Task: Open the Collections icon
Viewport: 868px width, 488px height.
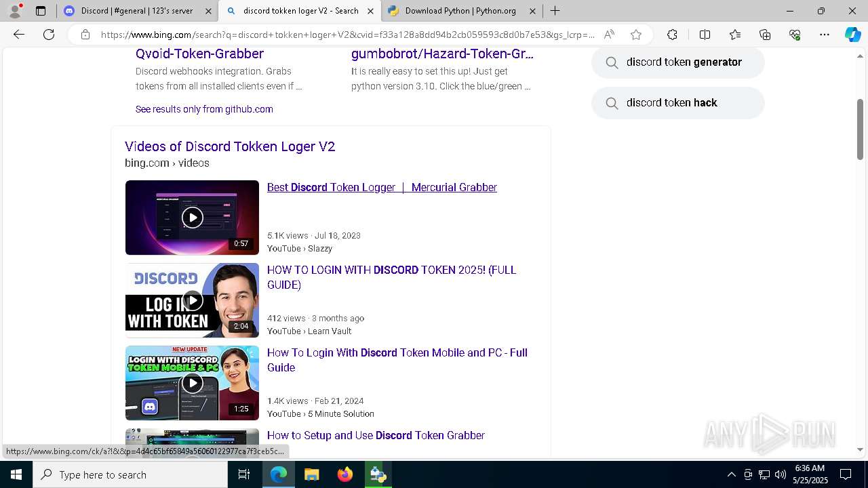Action: [x=765, y=35]
